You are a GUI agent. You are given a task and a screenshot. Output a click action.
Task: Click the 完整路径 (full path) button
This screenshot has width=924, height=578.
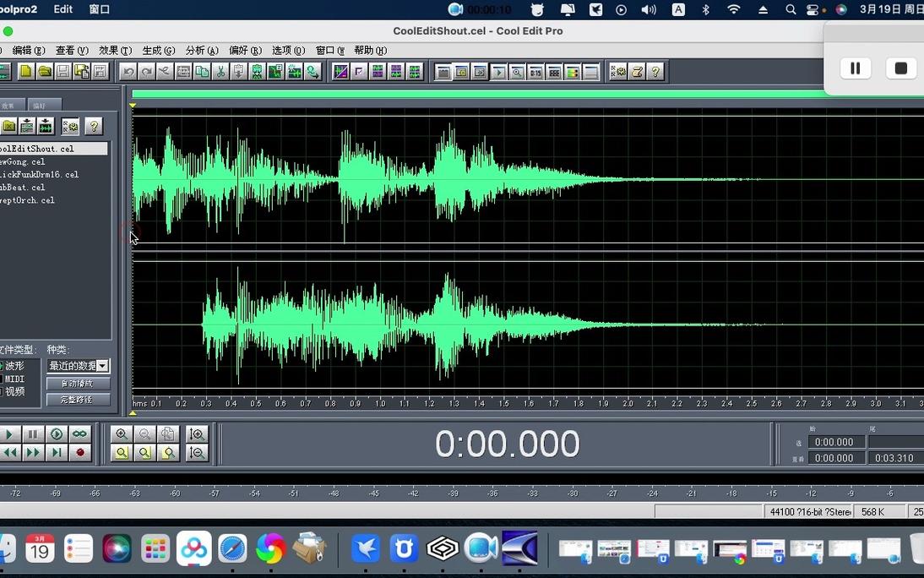tap(78, 400)
